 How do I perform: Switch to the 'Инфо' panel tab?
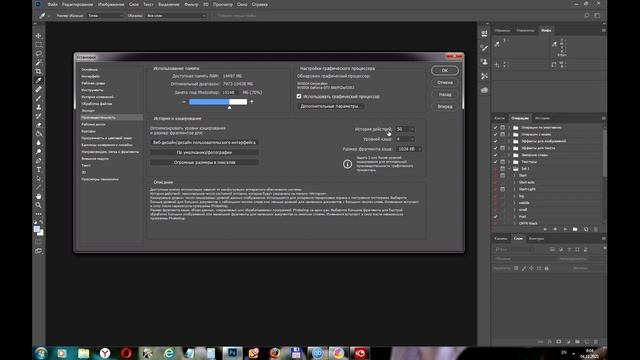[x=546, y=30]
